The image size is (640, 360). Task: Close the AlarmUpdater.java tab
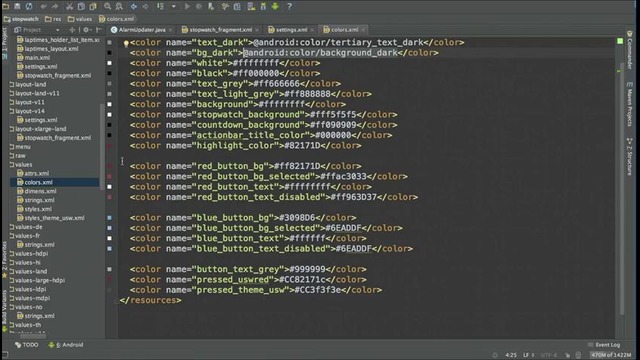click(x=171, y=30)
